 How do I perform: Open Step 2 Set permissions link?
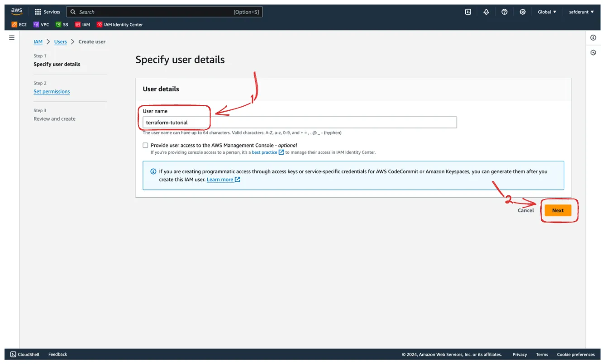pyautogui.click(x=52, y=92)
